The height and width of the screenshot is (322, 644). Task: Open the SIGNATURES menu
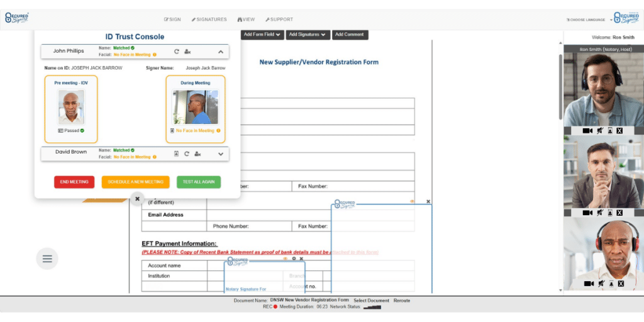pos(209,19)
